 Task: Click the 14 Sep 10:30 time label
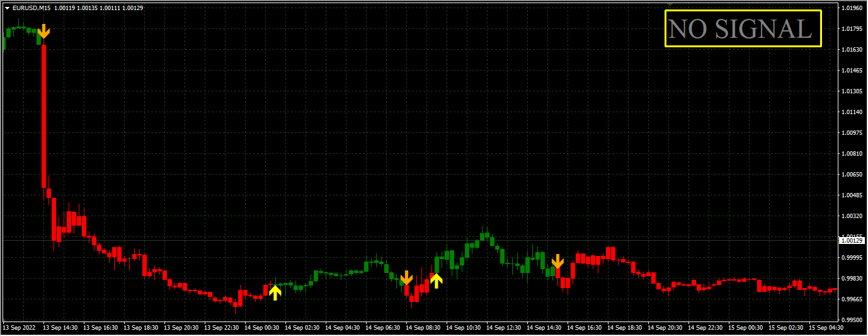tap(465, 328)
